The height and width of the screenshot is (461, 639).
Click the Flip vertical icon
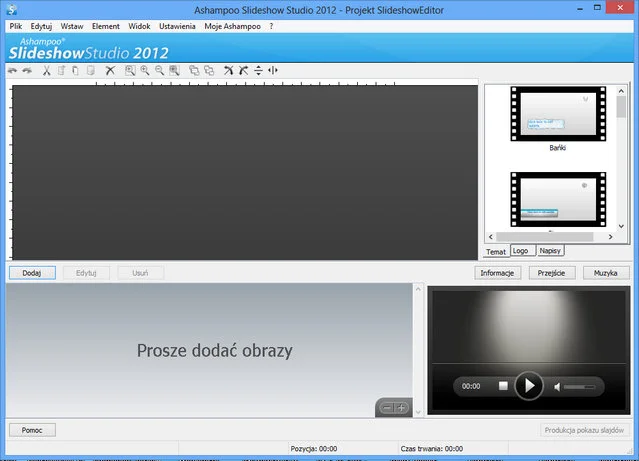(258, 71)
